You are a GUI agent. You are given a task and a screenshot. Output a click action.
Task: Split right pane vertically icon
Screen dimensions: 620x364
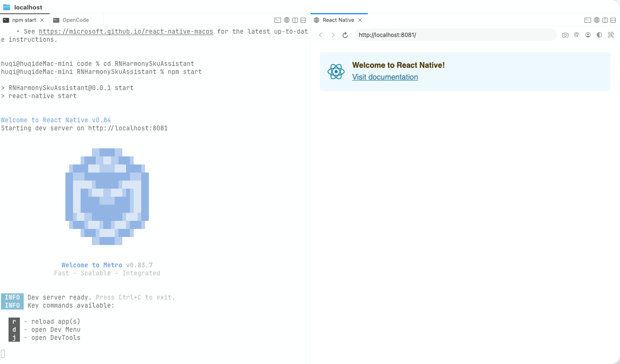605,20
